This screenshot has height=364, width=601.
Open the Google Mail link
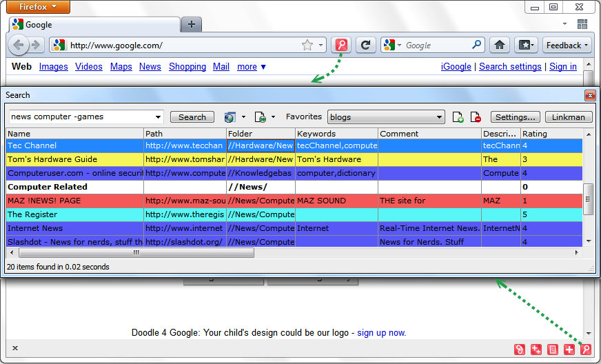click(x=221, y=67)
